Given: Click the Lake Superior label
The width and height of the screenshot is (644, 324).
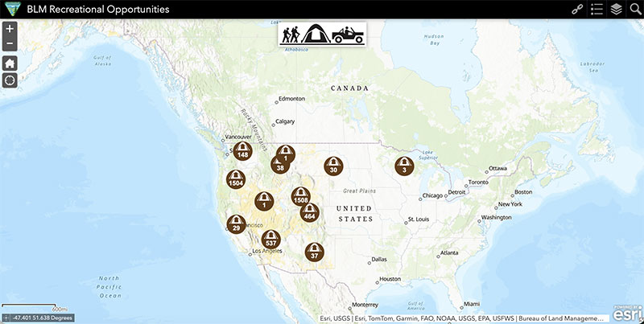Looking at the screenshot, I should [x=430, y=154].
